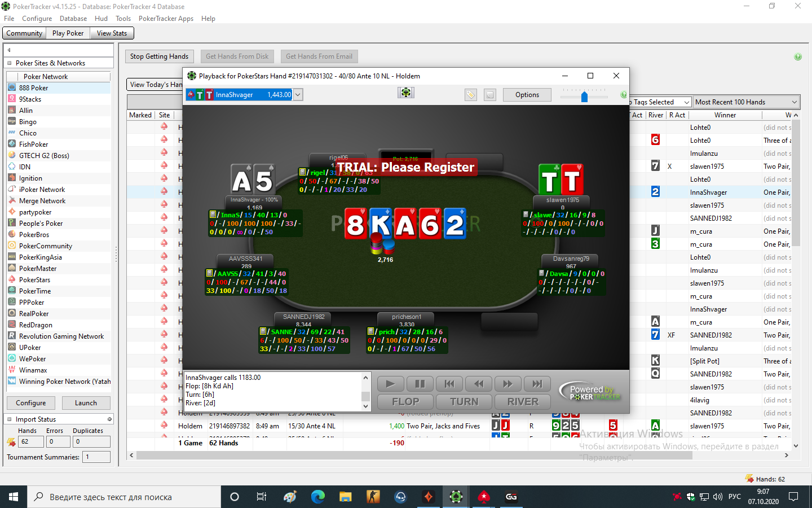Open notes icon in AAVSSS341 HUD
Viewport: 812px width, 508px height.
coord(209,273)
